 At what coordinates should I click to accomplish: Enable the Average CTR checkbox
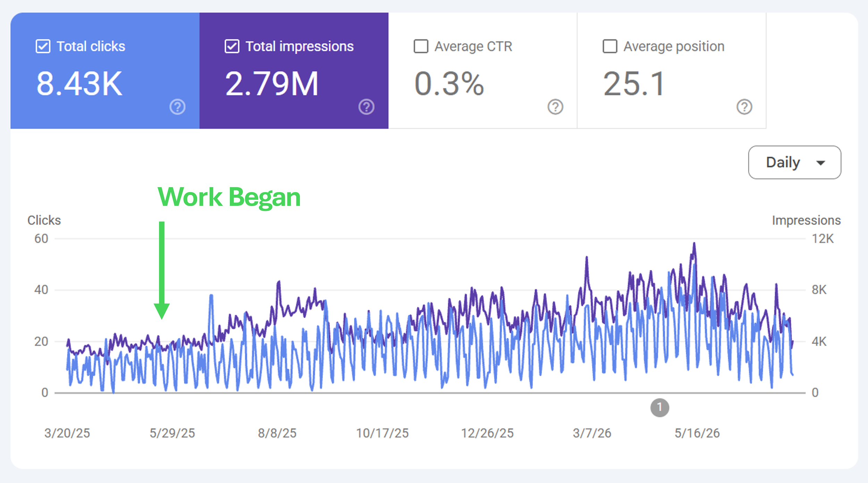[x=421, y=46]
